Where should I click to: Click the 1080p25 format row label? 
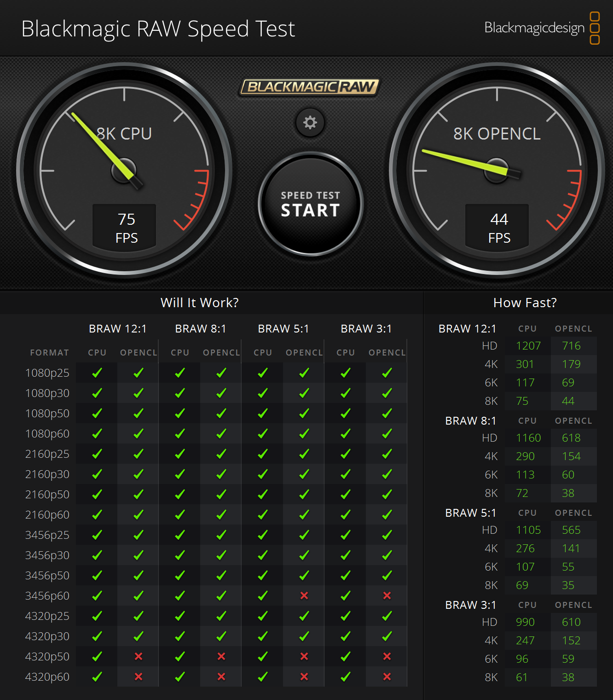(x=47, y=373)
